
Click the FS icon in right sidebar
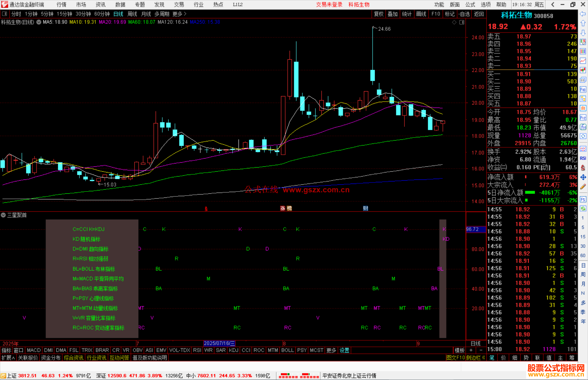(x=583, y=199)
